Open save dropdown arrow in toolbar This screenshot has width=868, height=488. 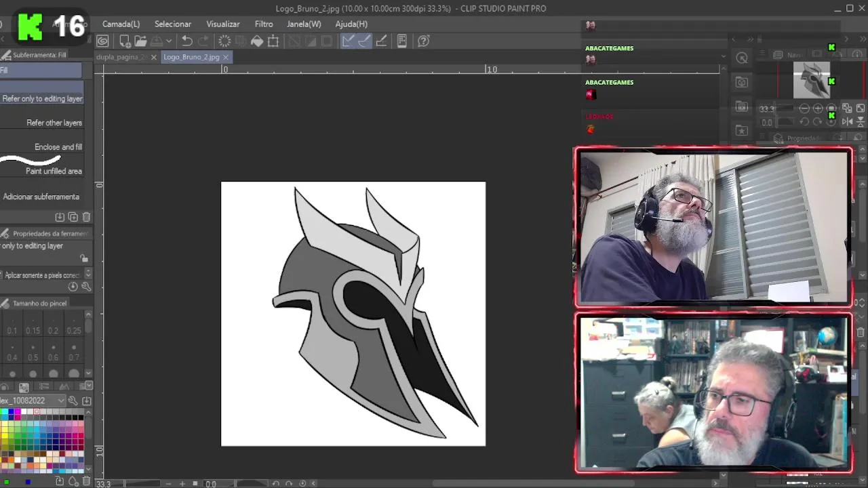[169, 41]
